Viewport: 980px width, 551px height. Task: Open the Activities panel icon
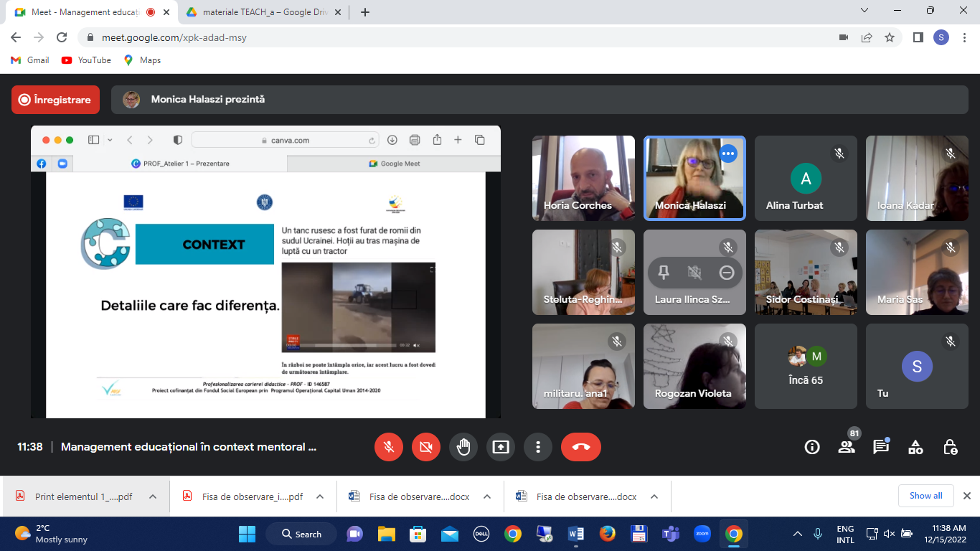915,447
